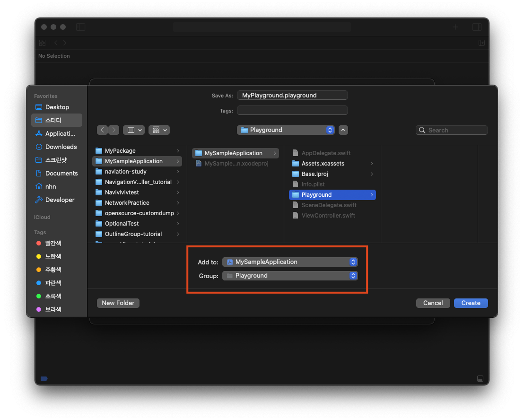Click the back navigation arrow in save dialog
524x420 pixels.
(x=102, y=130)
